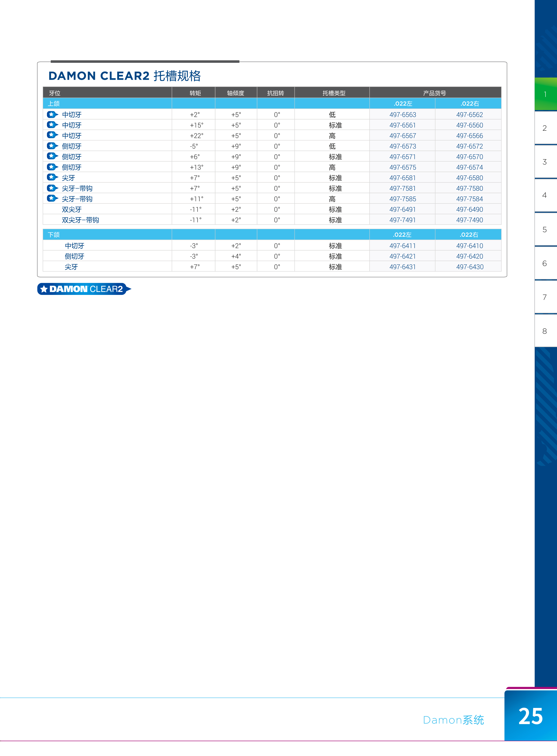Click star icon beside -5° 侧切牙 row
The image size is (557, 756).
click(52, 146)
